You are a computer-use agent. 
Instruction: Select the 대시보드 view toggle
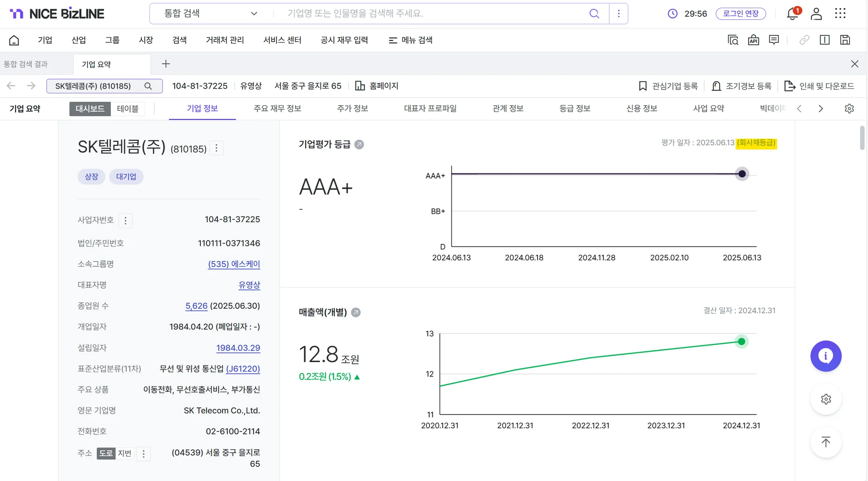click(90, 109)
